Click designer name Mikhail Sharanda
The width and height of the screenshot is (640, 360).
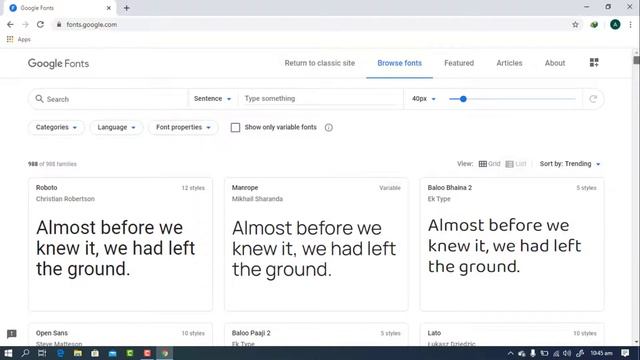click(x=257, y=199)
